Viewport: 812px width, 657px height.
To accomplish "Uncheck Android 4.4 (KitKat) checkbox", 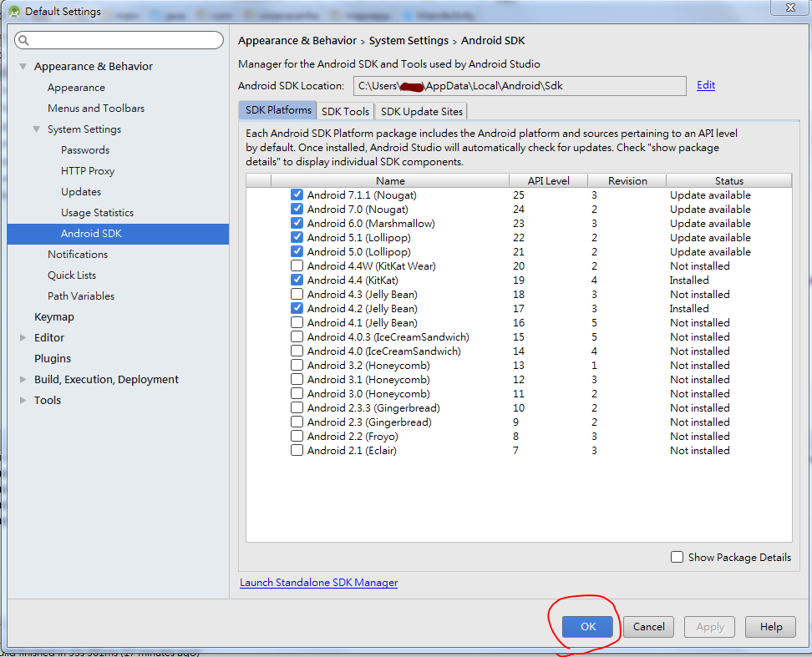I will pos(297,280).
